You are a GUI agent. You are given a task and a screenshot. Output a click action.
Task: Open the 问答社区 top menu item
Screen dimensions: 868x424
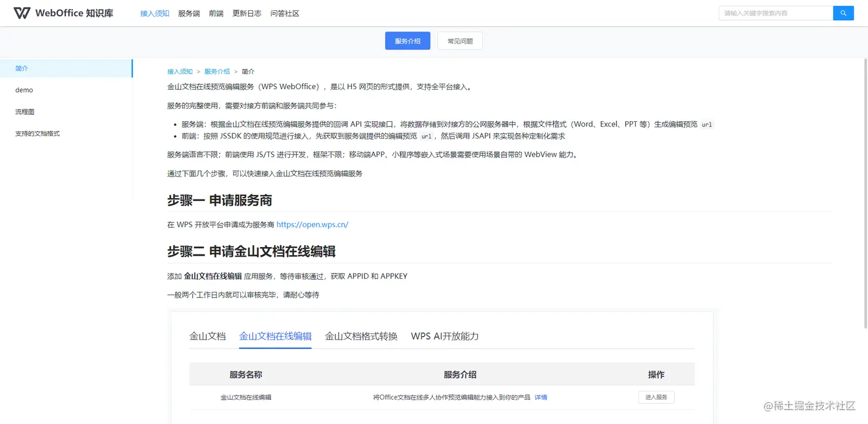click(285, 13)
